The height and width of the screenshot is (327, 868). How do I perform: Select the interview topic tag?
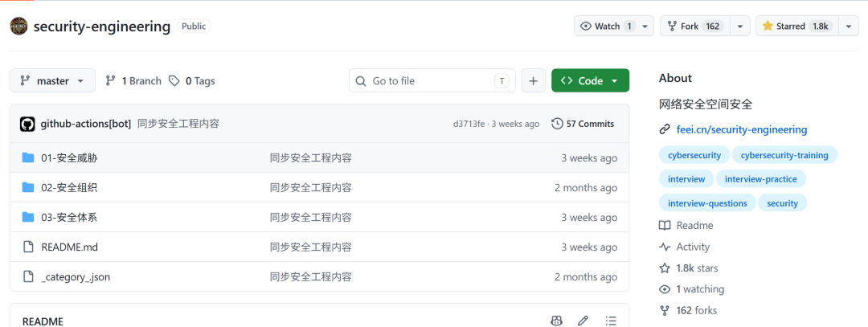pyautogui.click(x=686, y=178)
